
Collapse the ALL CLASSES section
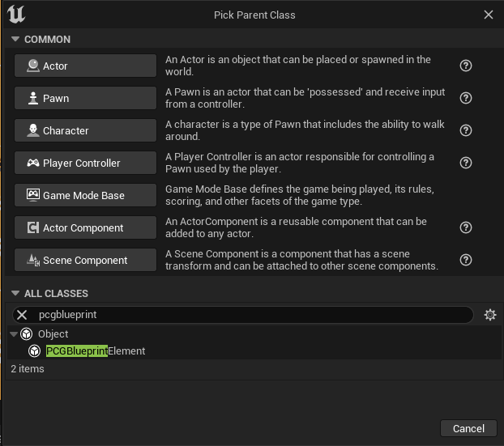pyautogui.click(x=15, y=293)
